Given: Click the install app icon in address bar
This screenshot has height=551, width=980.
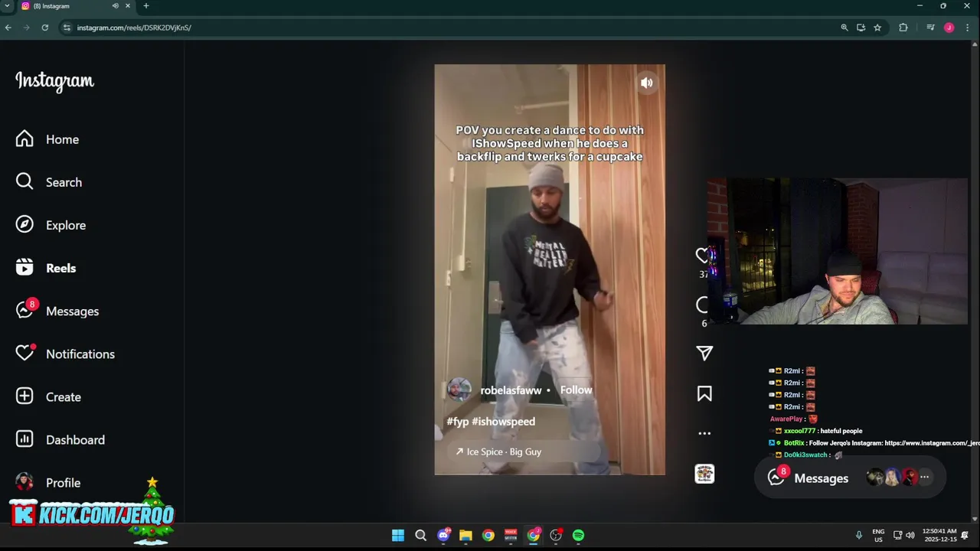Looking at the screenshot, I should pyautogui.click(x=861, y=28).
